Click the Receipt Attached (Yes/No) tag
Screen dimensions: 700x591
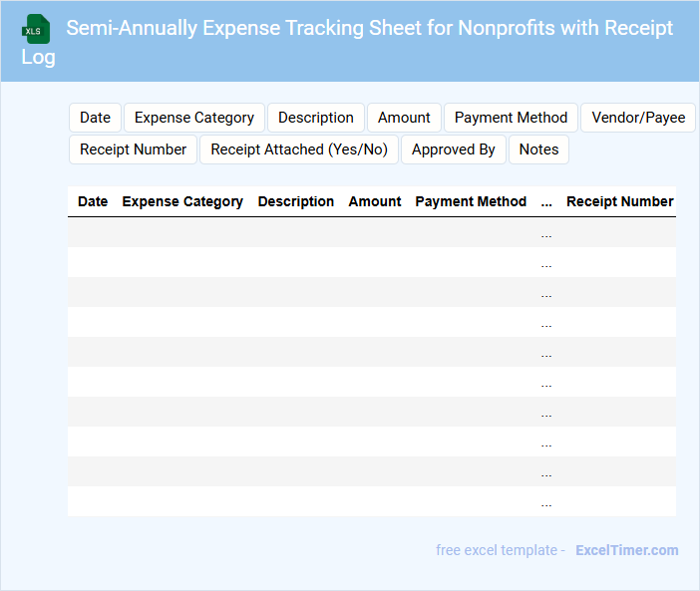pyautogui.click(x=299, y=149)
